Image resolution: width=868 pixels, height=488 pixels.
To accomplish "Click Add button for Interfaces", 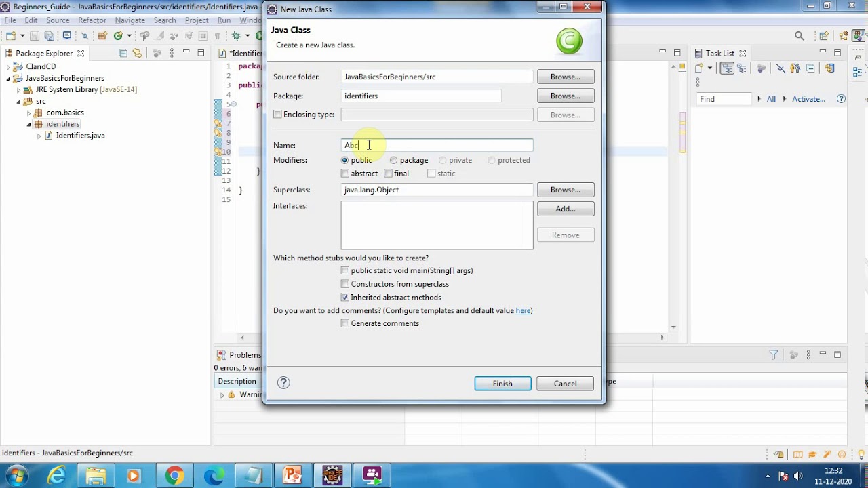I will [566, 209].
